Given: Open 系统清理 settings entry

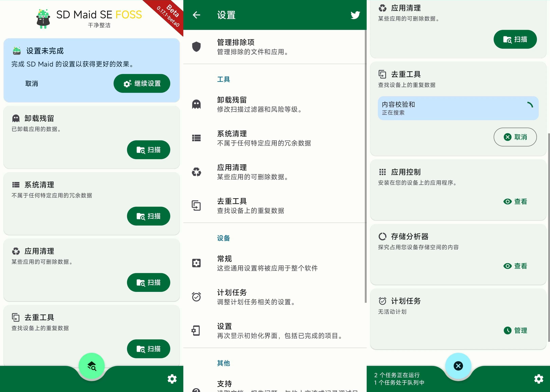Looking at the screenshot, I should point(274,138).
